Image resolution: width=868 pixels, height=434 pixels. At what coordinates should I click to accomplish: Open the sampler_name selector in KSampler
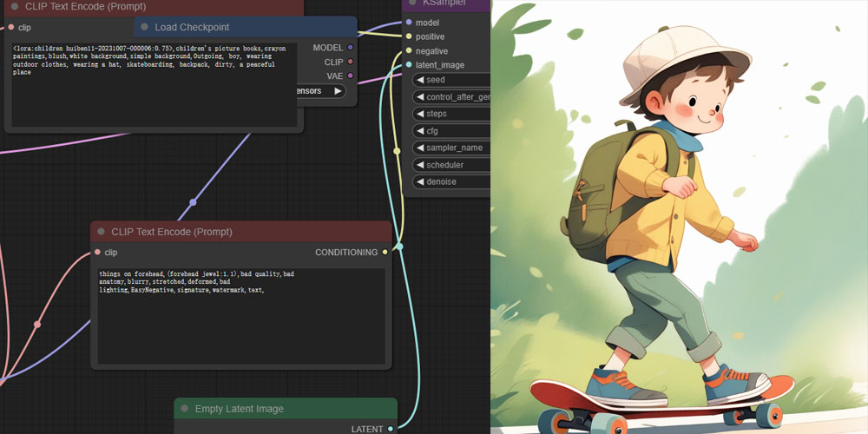(451, 148)
